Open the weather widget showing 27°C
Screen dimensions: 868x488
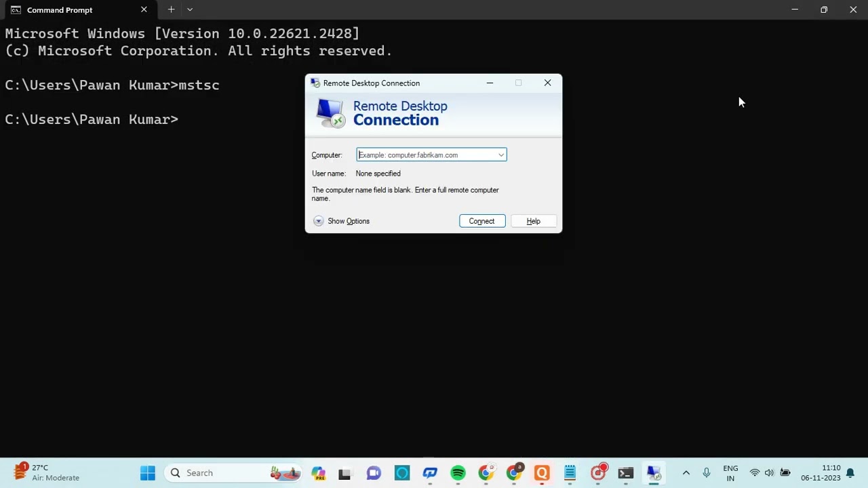click(x=47, y=472)
